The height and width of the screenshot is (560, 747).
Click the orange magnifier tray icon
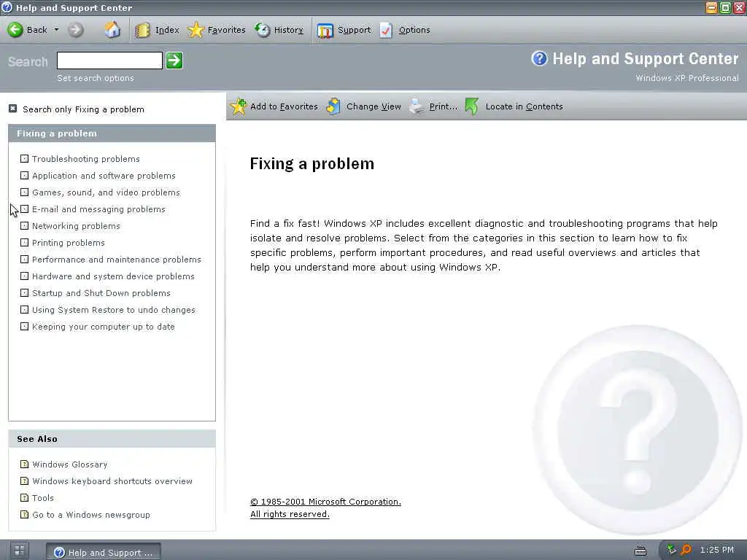click(x=686, y=550)
